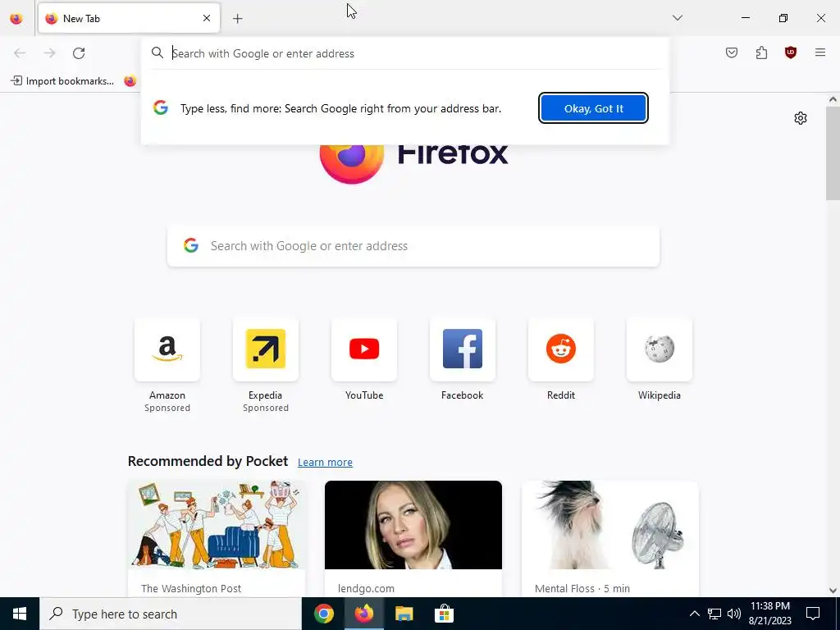Open the Save to Pocket icon
Screen dimensions: 840x630
[x=732, y=52]
